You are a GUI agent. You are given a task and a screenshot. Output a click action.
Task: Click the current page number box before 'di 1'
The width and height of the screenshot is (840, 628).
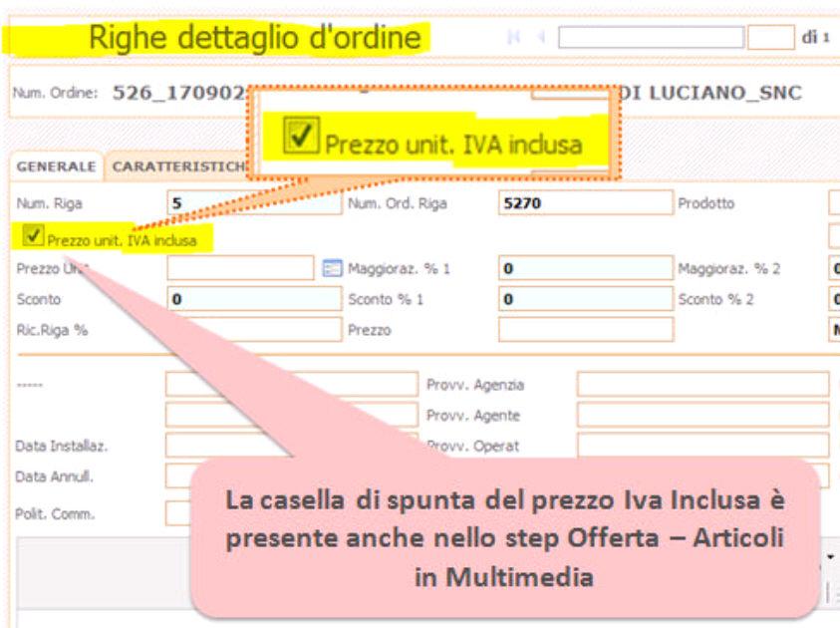tap(769, 38)
